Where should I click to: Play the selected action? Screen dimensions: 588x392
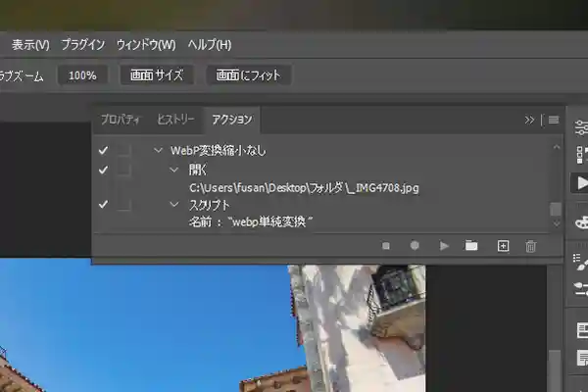click(444, 246)
